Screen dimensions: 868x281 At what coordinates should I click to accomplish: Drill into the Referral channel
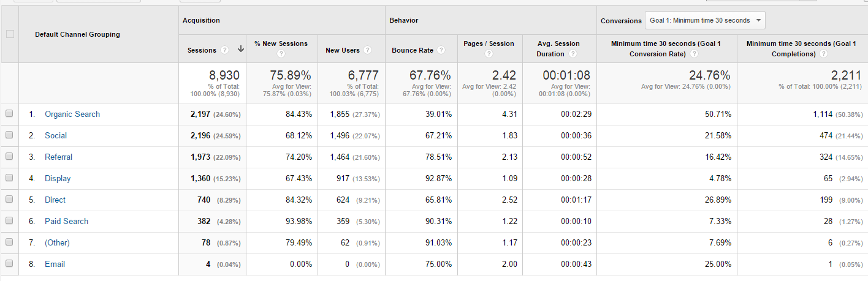(58, 157)
